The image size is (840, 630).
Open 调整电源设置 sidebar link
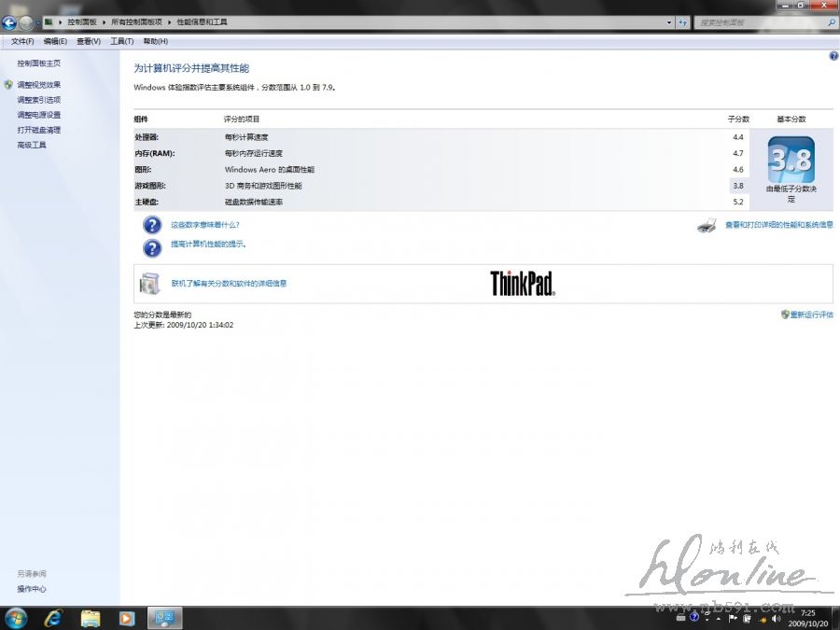tap(38, 115)
